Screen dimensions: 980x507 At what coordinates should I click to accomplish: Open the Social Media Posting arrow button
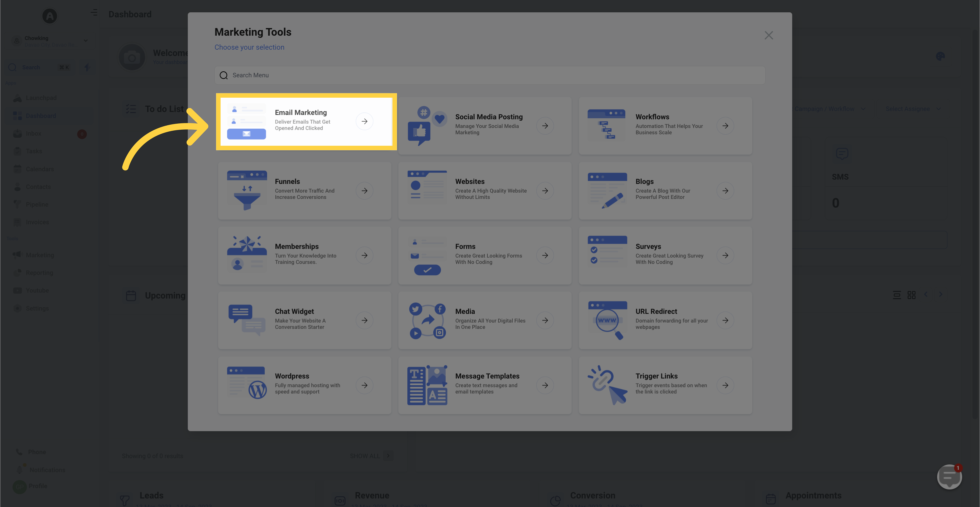[545, 126]
